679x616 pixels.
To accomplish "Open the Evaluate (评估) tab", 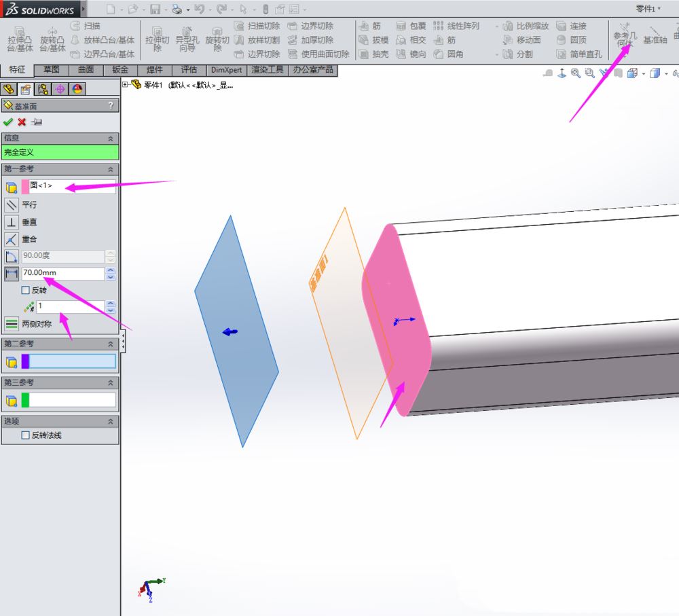I will [x=189, y=70].
